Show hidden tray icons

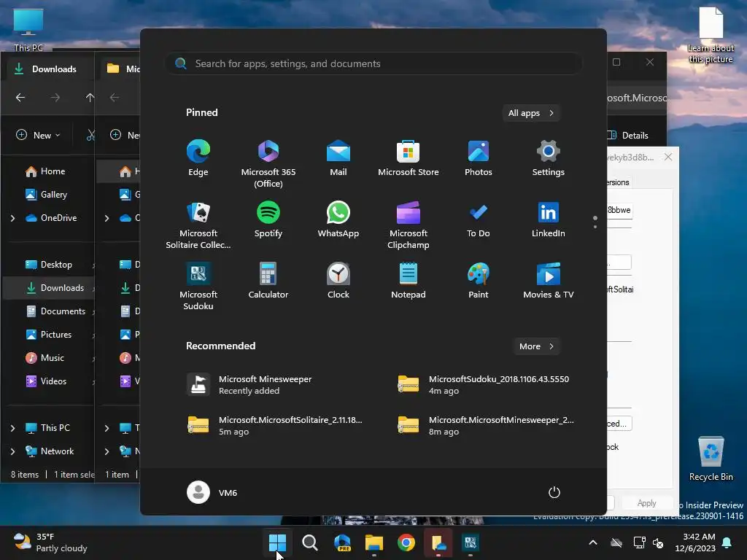593,542
